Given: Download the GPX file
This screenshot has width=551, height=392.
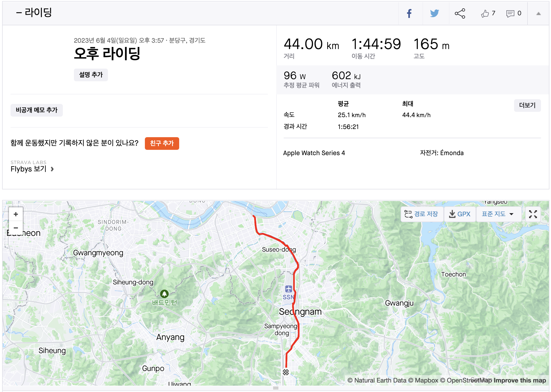Looking at the screenshot, I should tap(460, 214).
